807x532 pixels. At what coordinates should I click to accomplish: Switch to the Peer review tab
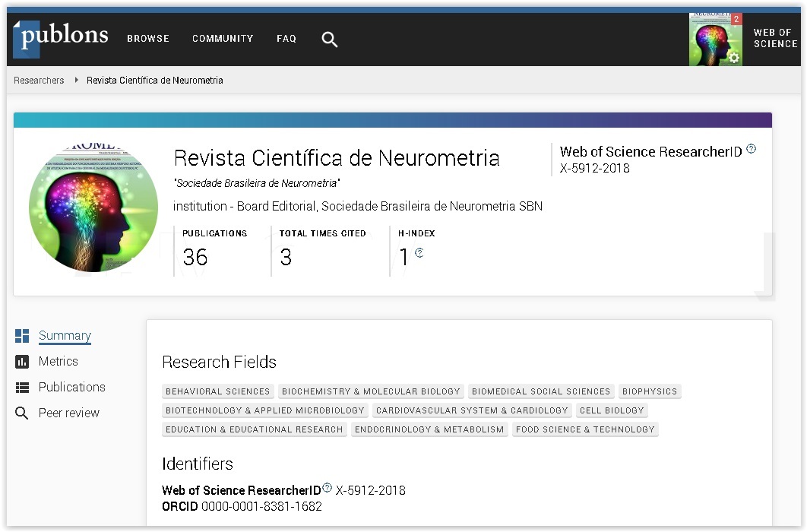[69, 413]
